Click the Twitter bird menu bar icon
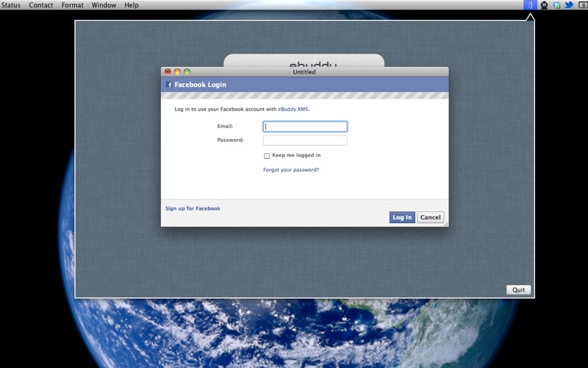The image size is (588, 368). click(569, 5)
